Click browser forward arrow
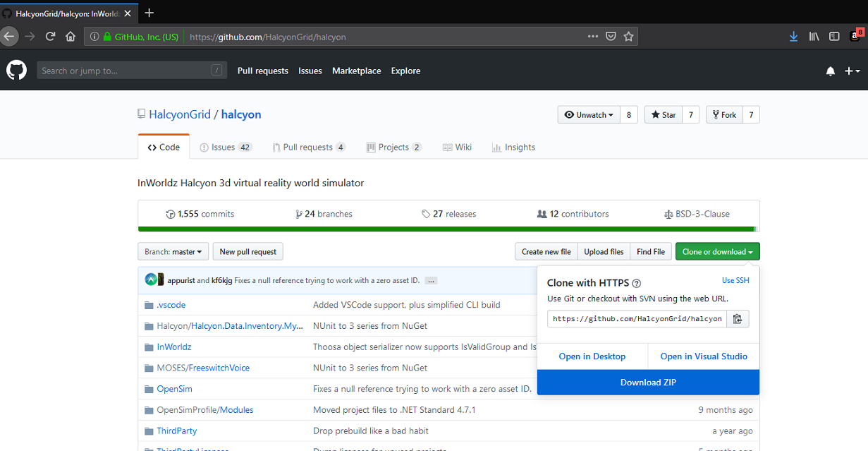Image resolution: width=868 pixels, height=451 pixels. click(x=30, y=37)
